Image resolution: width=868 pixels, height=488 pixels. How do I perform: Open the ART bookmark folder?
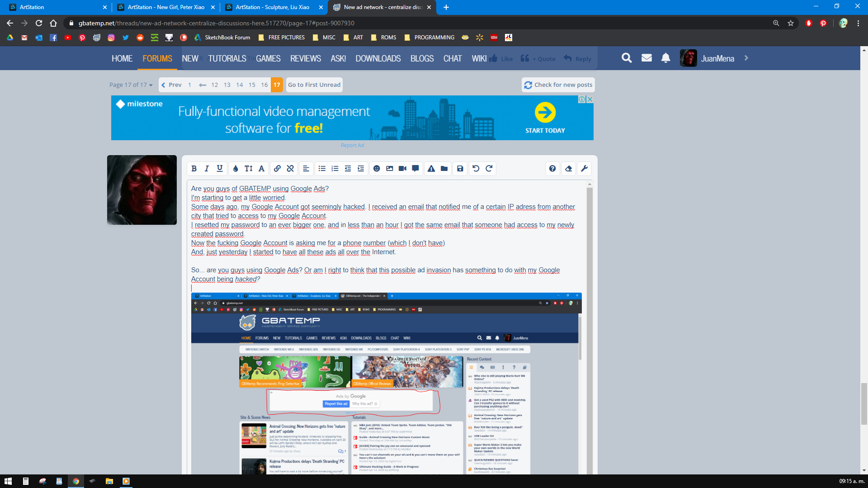tap(353, 38)
